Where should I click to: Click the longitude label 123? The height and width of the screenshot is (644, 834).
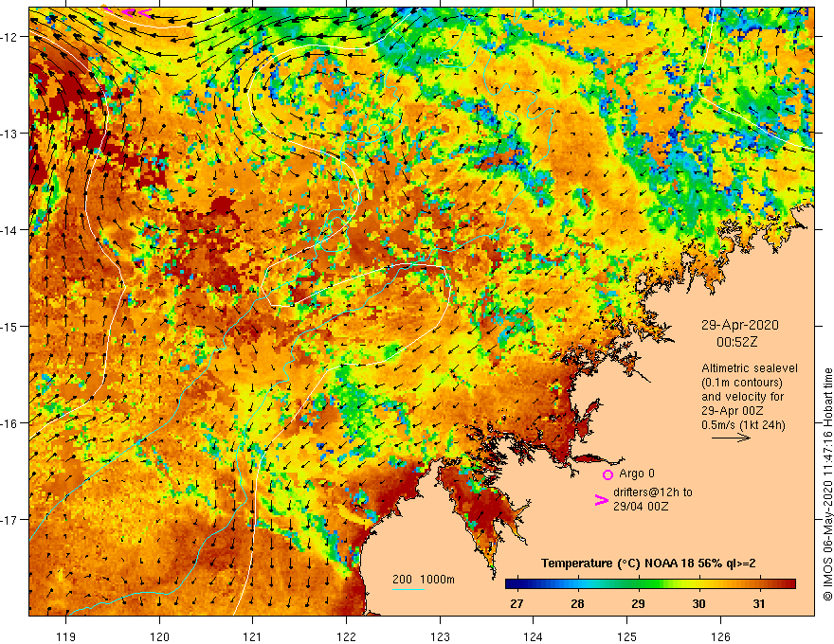440,636
